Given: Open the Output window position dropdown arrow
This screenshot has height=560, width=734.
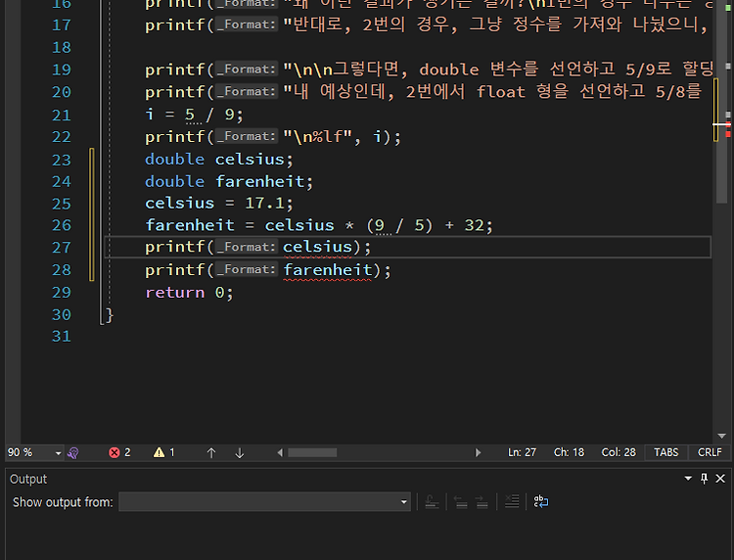Looking at the screenshot, I should coord(688,479).
